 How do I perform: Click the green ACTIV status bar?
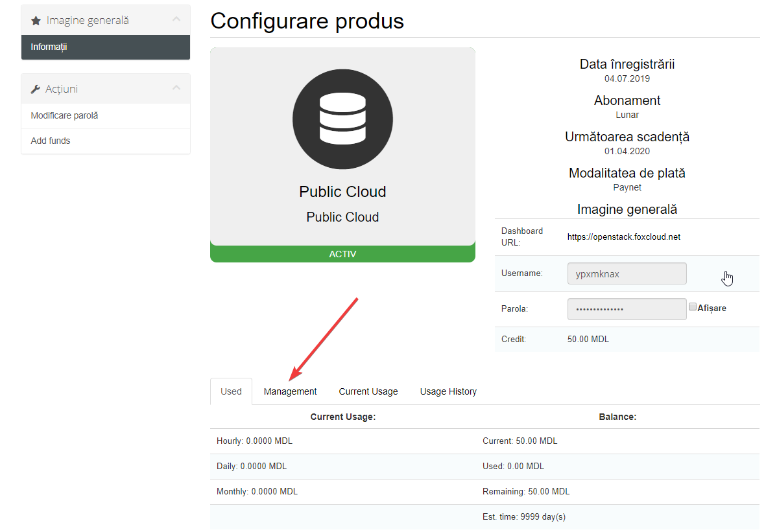click(x=342, y=254)
